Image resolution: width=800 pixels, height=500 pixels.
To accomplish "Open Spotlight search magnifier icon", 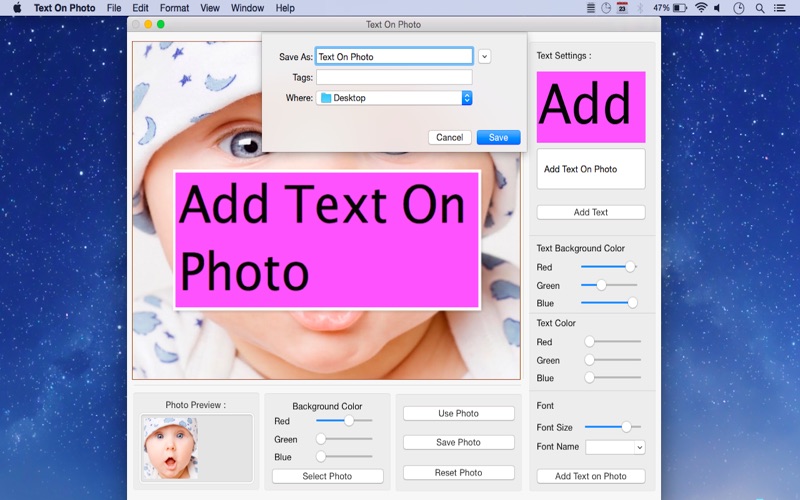I will (x=760, y=8).
